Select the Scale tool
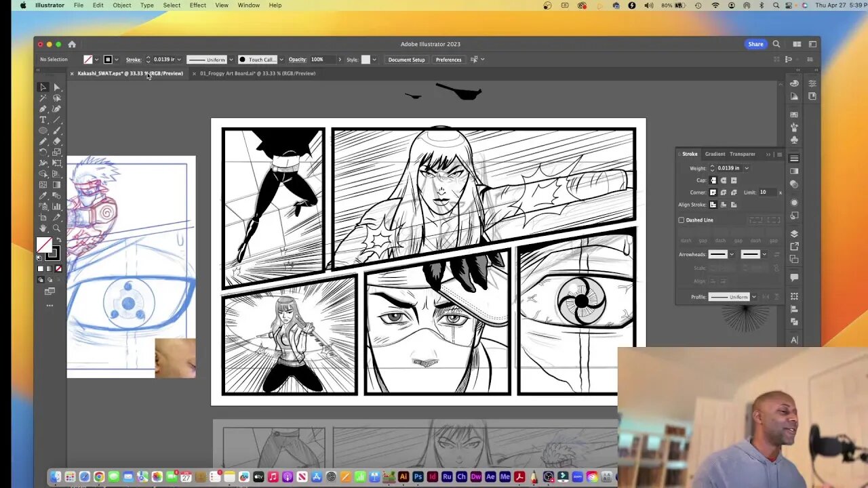Image resolution: width=868 pixels, height=488 pixels. (x=57, y=152)
